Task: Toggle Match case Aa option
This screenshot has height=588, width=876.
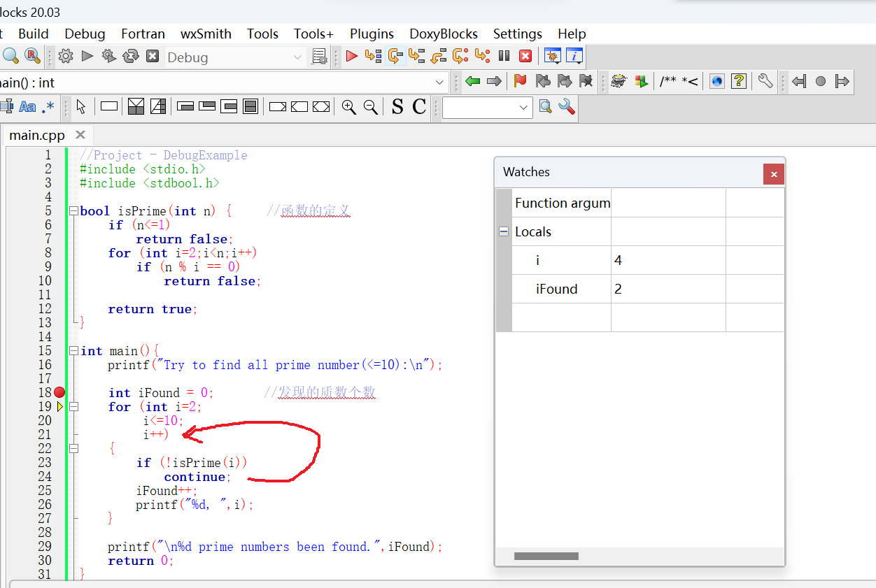Action: click(x=27, y=107)
